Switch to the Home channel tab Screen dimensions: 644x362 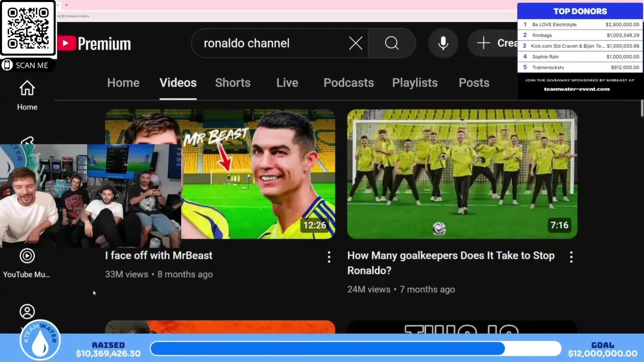click(x=123, y=83)
